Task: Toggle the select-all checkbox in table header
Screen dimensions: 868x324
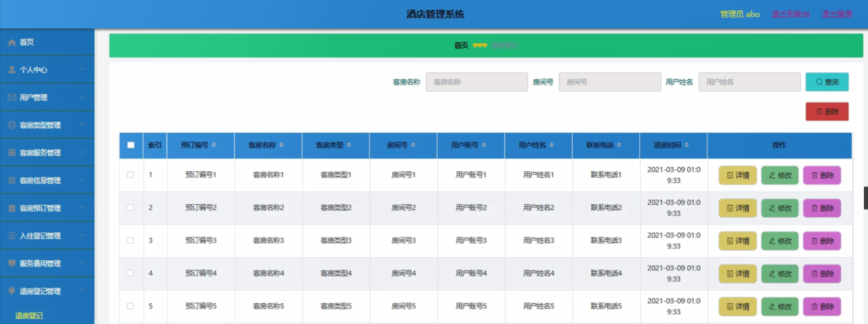Action: [x=131, y=145]
